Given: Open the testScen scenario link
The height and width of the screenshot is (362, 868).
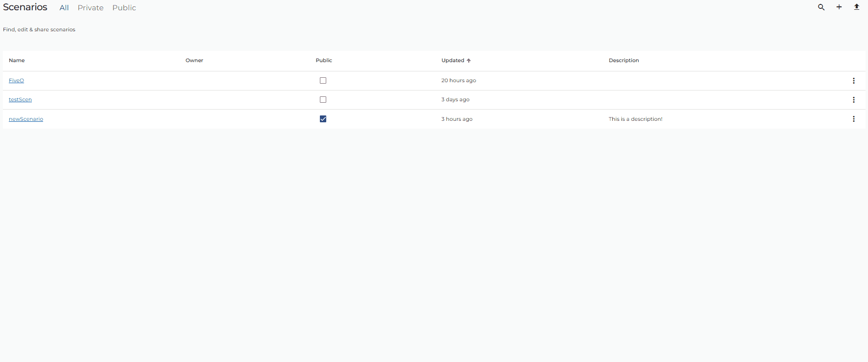Looking at the screenshot, I should point(20,100).
